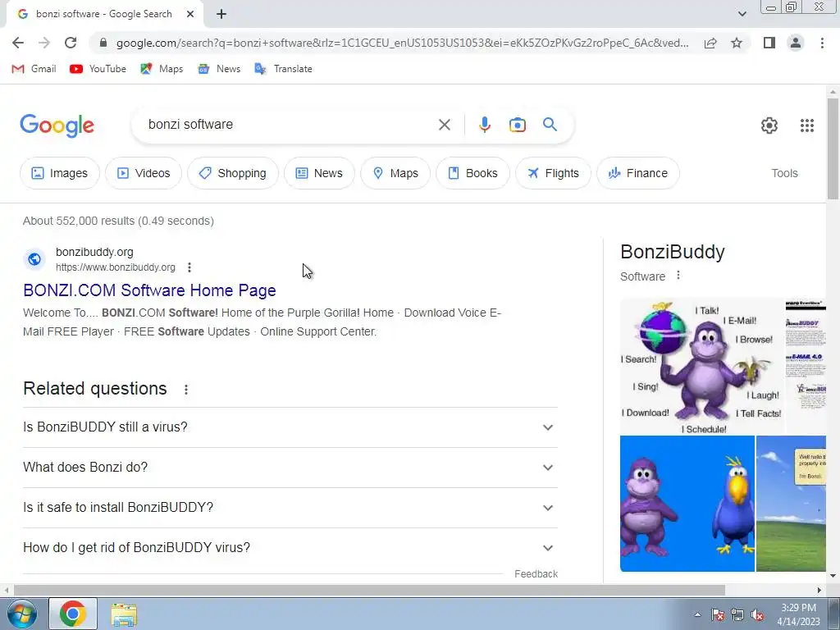Image resolution: width=840 pixels, height=630 pixels.
Task: Click the bonzibuddy.org globe favicon
Action: [x=34, y=259]
